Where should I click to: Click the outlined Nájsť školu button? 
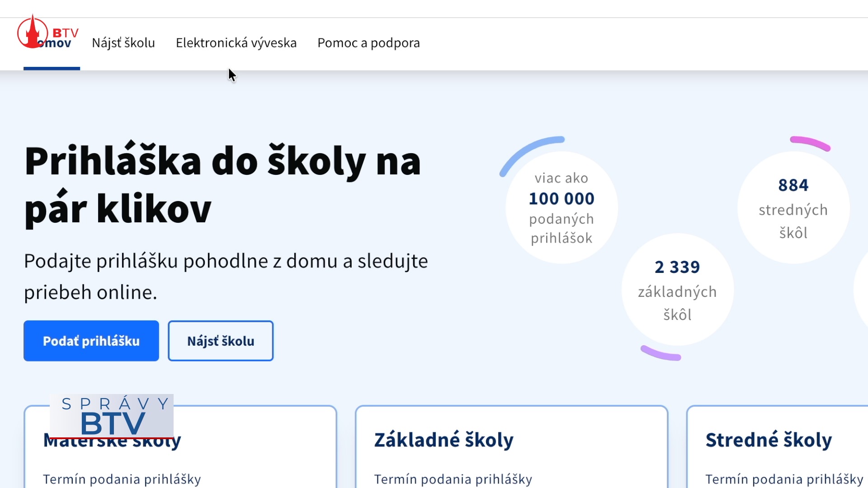click(221, 341)
